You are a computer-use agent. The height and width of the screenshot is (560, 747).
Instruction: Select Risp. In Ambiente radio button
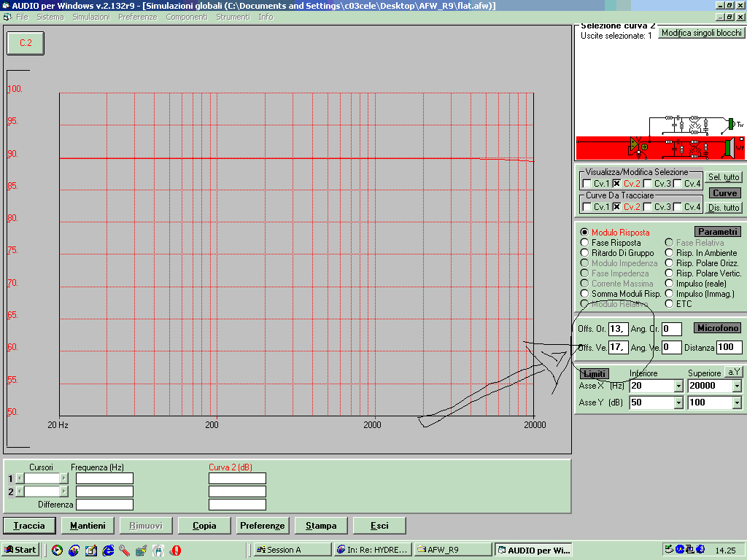[669, 253]
